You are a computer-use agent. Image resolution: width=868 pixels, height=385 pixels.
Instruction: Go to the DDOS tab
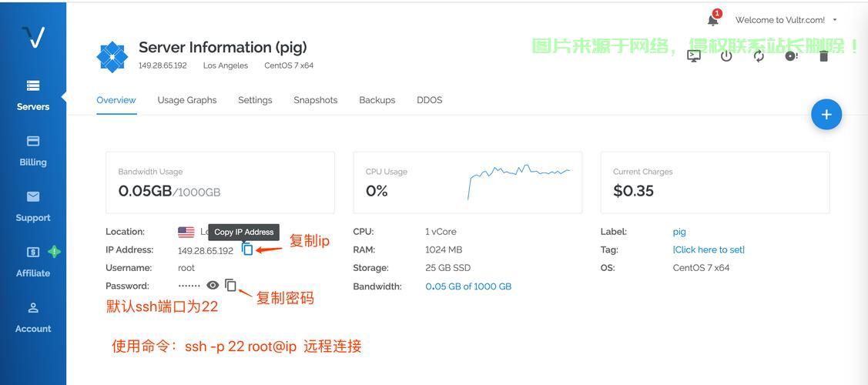(429, 100)
